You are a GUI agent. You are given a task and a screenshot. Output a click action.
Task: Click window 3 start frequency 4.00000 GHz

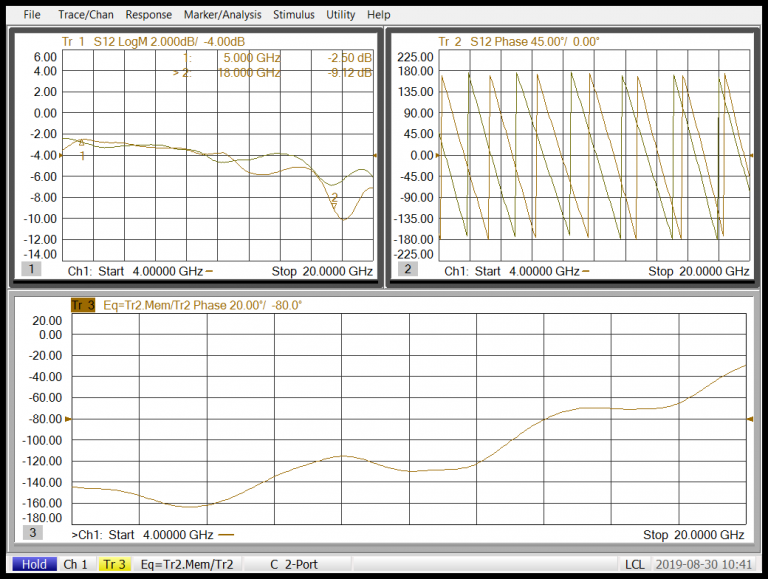(x=178, y=535)
